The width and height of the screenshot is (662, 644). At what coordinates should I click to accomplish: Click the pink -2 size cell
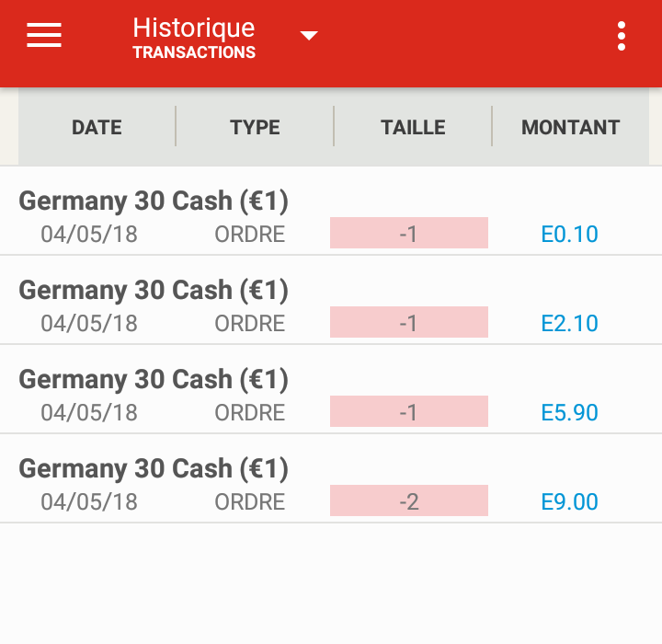pyautogui.click(x=409, y=501)
